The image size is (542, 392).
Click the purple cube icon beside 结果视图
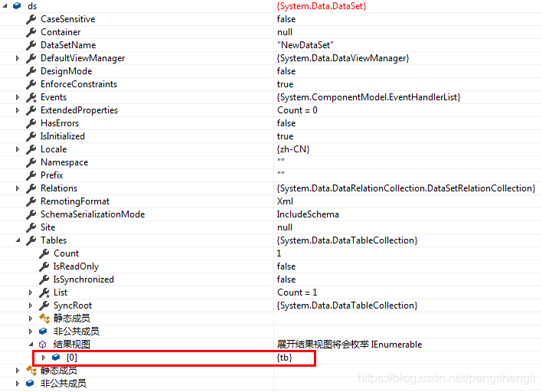tap(43, 345)
